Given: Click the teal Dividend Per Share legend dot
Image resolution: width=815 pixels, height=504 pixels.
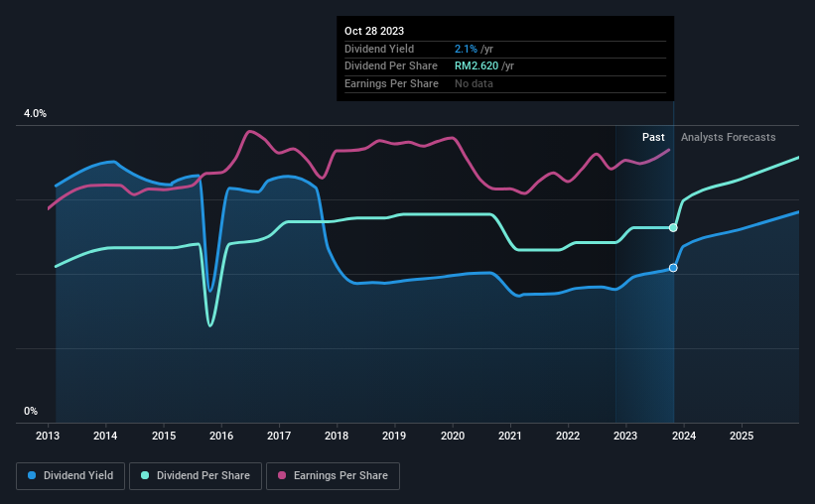Looking at the screenshot, I should click(145, 475).
